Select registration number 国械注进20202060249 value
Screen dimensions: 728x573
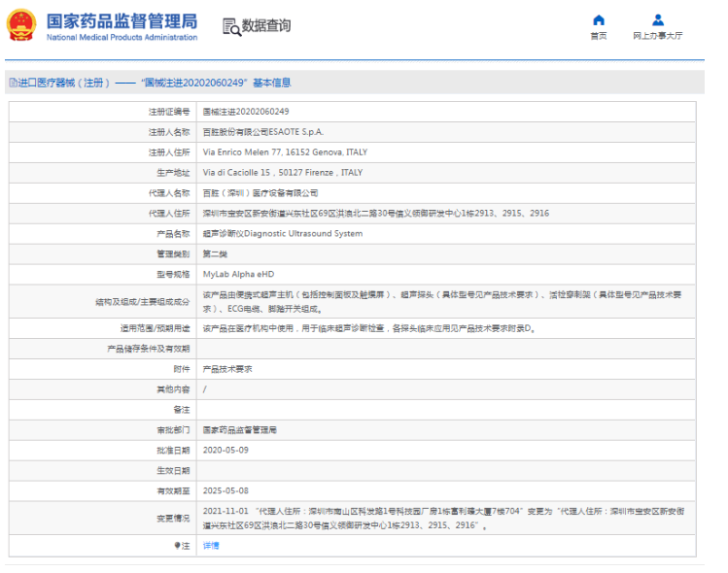click(246, 112)
